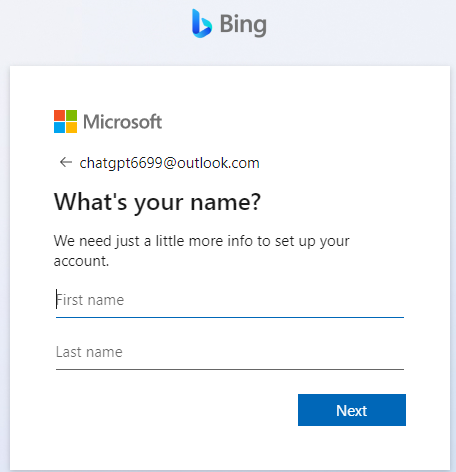
Task: Click the blue underline of First name field
Action: [230, 317]
